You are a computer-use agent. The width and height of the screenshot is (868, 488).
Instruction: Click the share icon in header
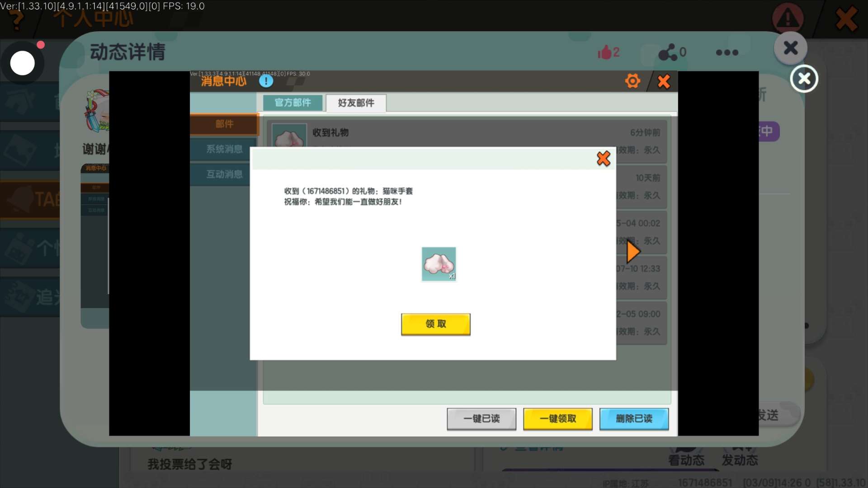point(668,52)
